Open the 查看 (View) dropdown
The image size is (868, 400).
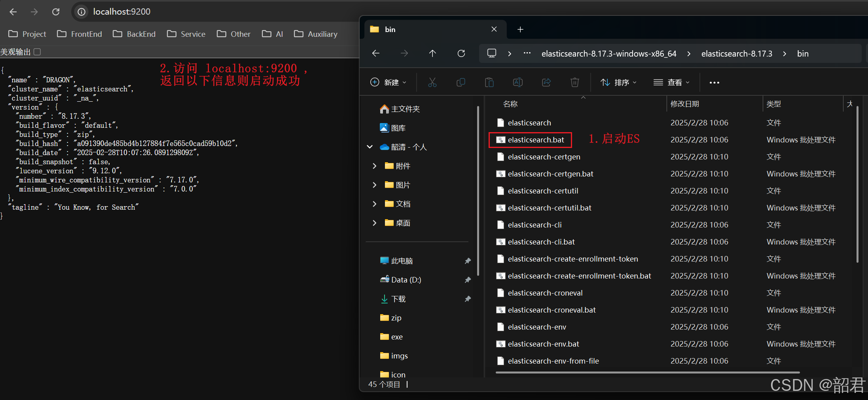(671, 82)
